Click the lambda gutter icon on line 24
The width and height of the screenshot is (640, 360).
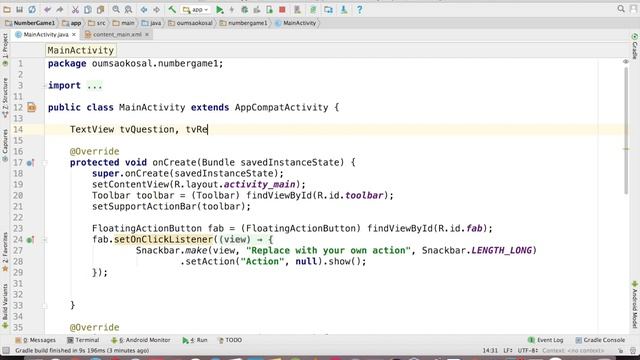(30, 240)
